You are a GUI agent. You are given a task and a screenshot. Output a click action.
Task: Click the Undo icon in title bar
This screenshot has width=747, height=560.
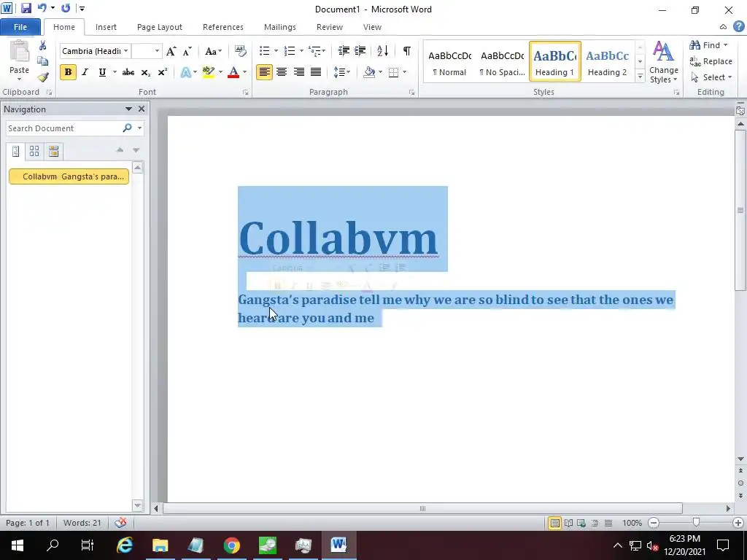(x=42, y=8)
